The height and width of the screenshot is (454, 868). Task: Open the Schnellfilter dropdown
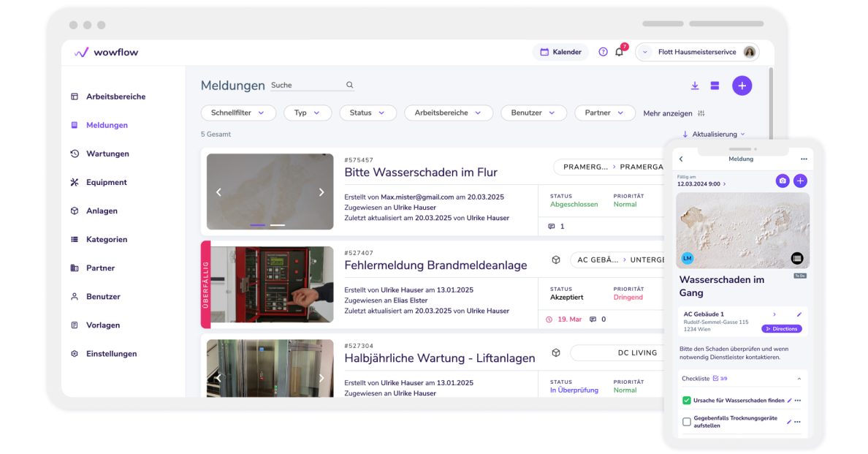click(x=238, y=113)
